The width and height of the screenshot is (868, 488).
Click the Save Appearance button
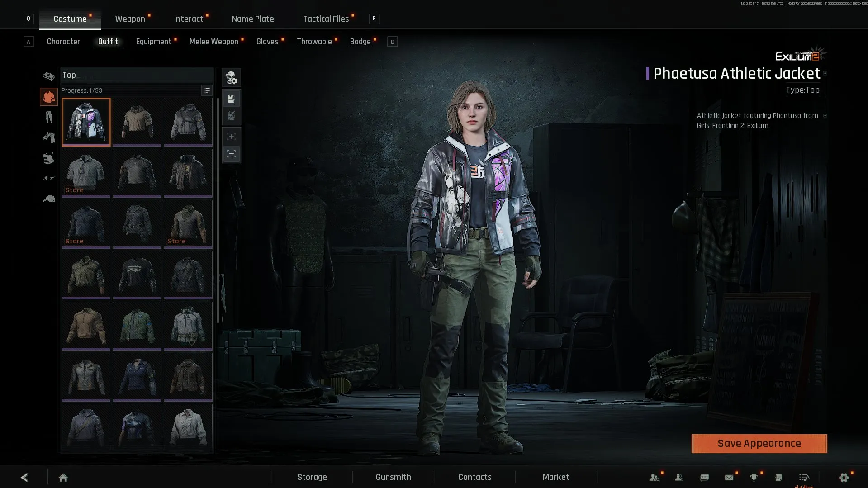click(759, 444)
